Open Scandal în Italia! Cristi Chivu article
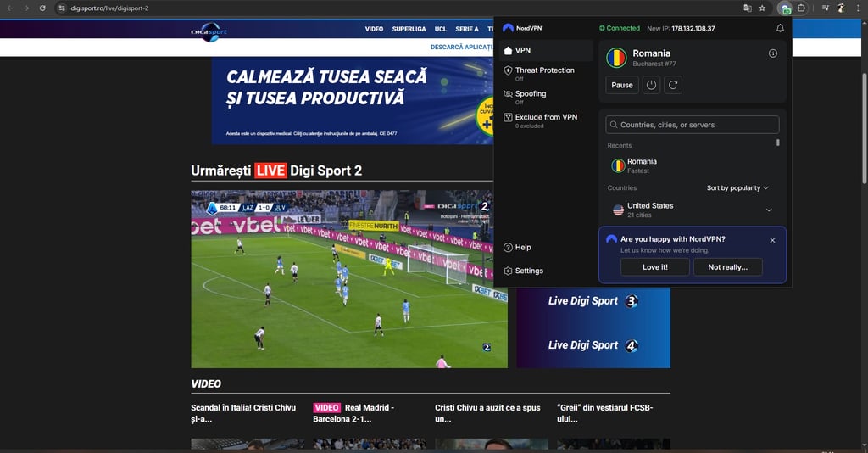This screenshot has width=868, height=453. [243, 413]
